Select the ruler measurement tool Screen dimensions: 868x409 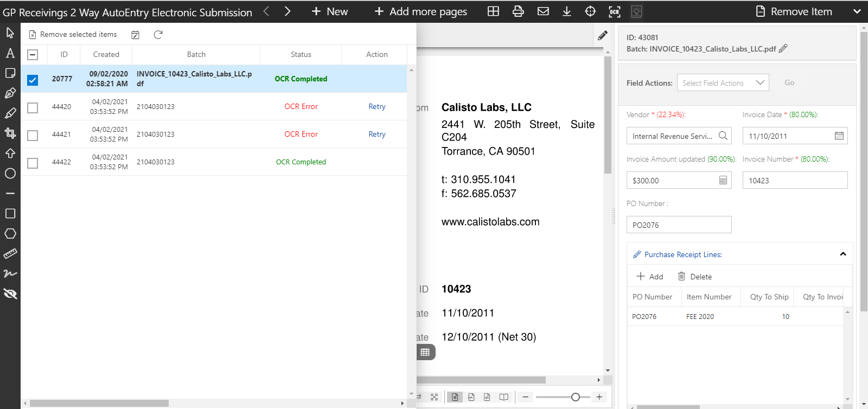click(x=10, y=254)
